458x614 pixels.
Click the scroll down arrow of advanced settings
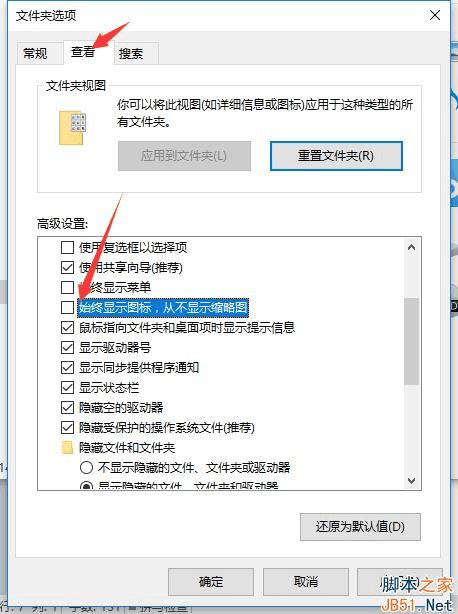tap(411, 480)
